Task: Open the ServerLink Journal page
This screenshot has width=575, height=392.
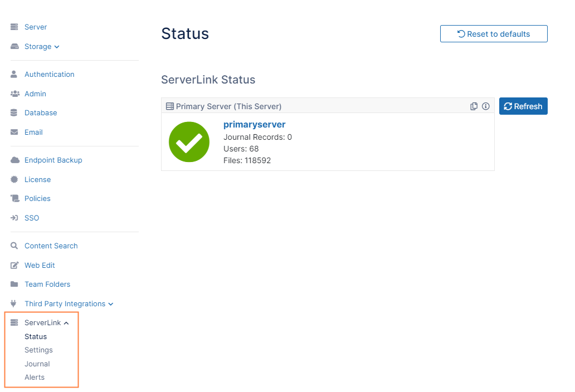Action: pos(37,364)
